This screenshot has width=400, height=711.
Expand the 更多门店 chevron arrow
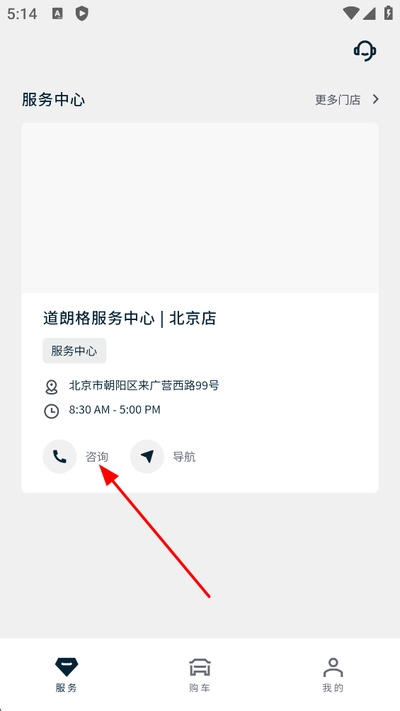point(376,99)
